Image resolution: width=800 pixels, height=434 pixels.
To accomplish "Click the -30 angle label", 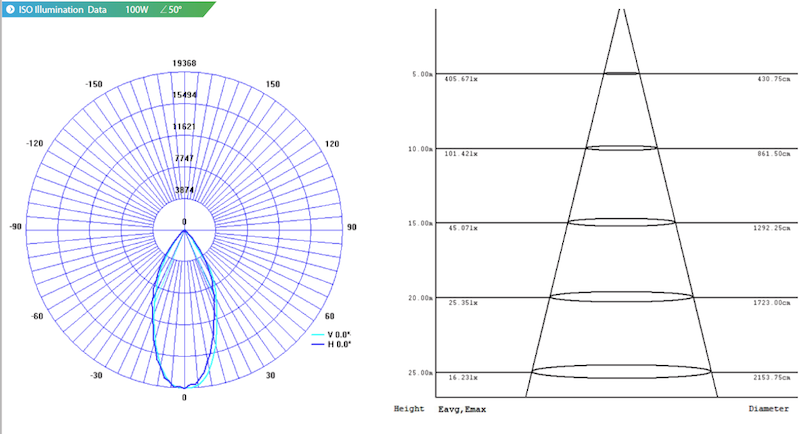I will [96, 375].
